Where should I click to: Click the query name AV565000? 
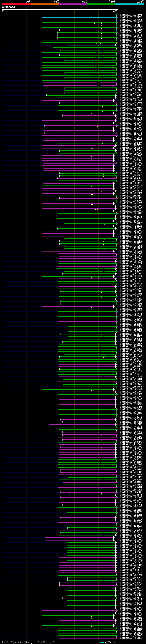8,8
